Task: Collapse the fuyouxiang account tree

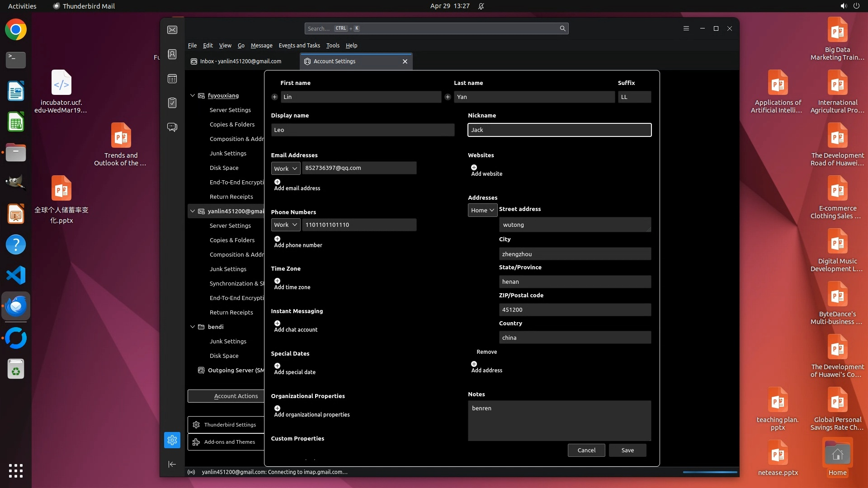Action: click(193, 95)
